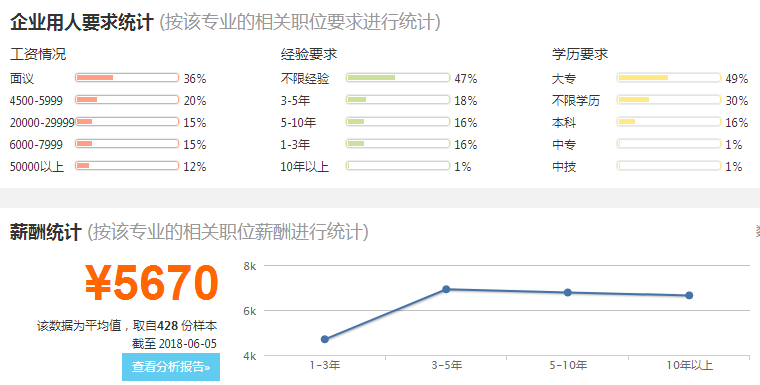Click the 5-10年 experience progress bar
Viewport: 760px width, 385px height.
(398, 121)
